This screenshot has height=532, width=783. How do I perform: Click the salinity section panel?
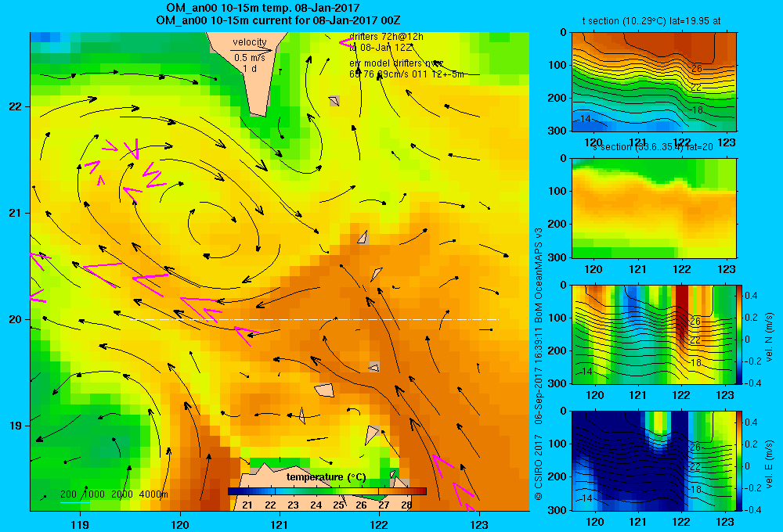point(654,208)
